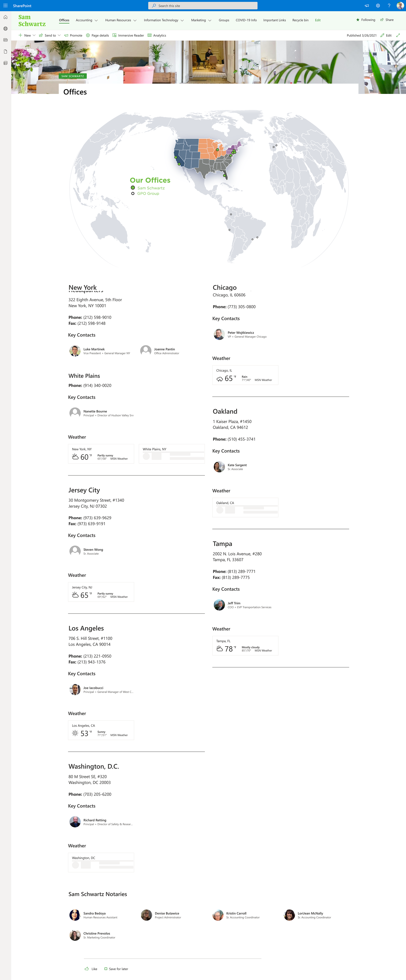Expand the Accounting navigation dropdown

pos(96,21)
